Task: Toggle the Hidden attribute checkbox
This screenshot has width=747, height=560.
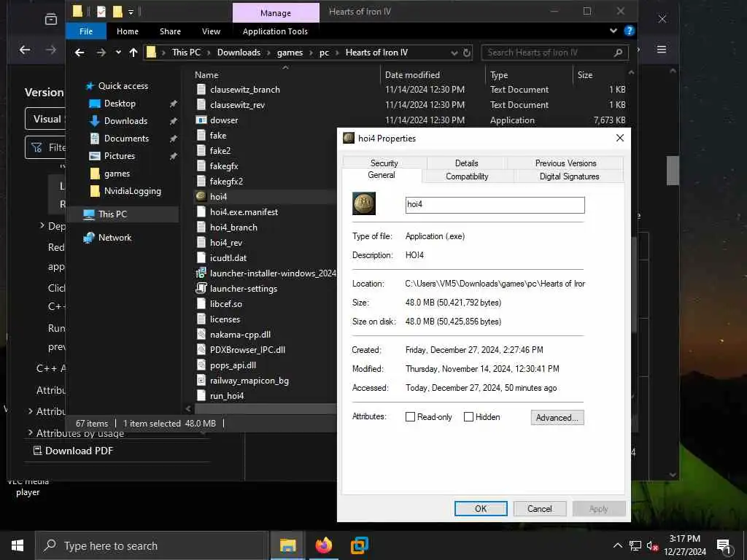Action: pyautogui.click(x=468, y=416)
